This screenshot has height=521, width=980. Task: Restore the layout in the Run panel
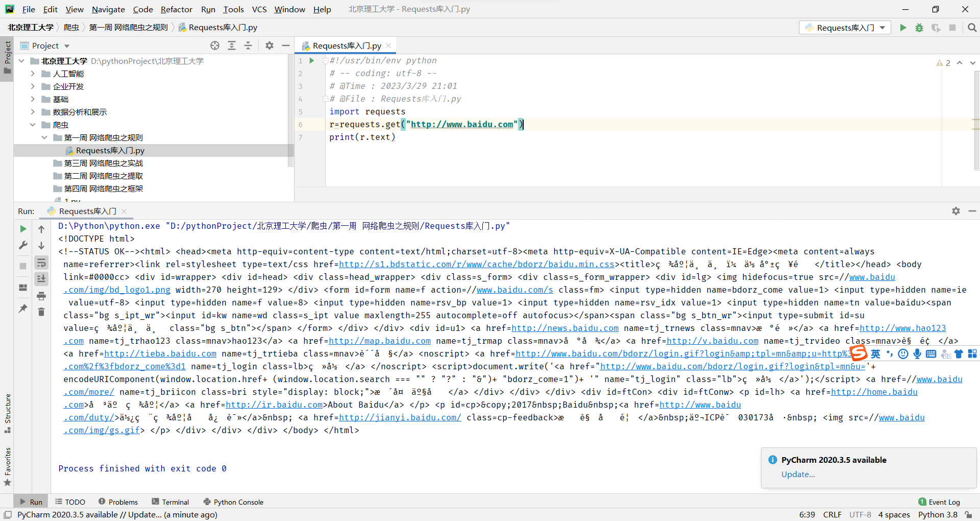point(23,288)
